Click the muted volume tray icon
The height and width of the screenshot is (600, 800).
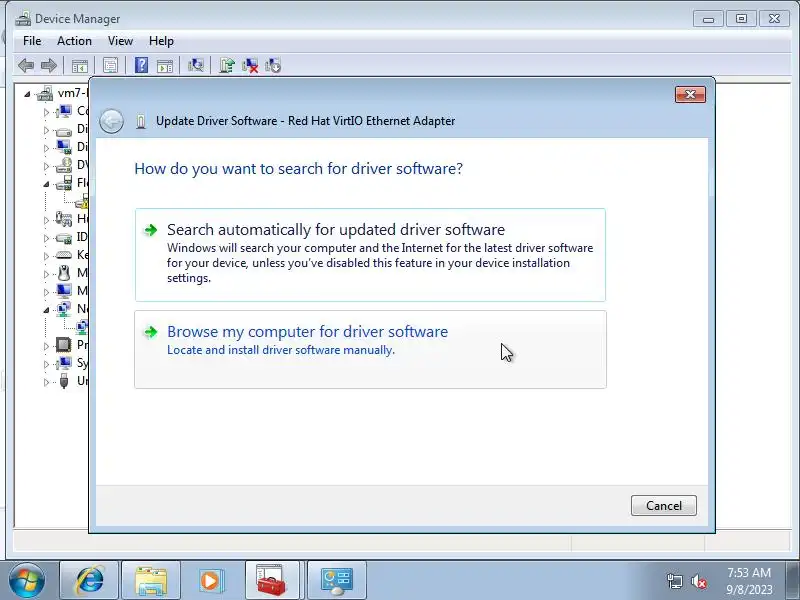pos(698,581)
